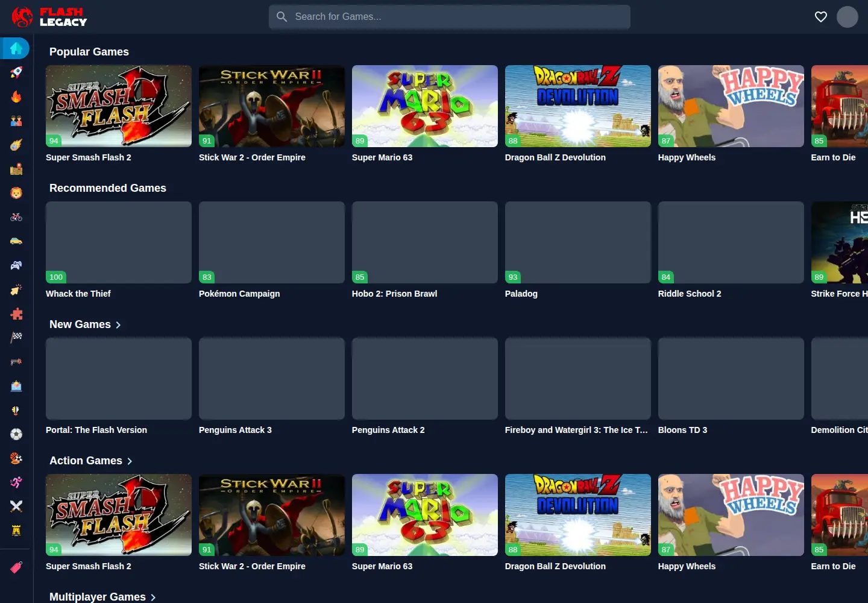Open Super Mario 63 thumbnail in Popular Games
868x603 pixels.
[x=425, y=106]
